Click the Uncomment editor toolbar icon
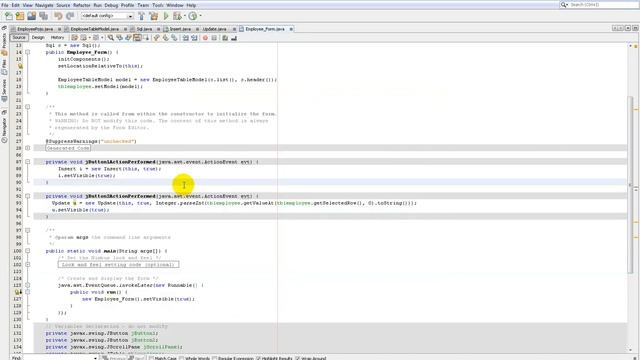 233,38
